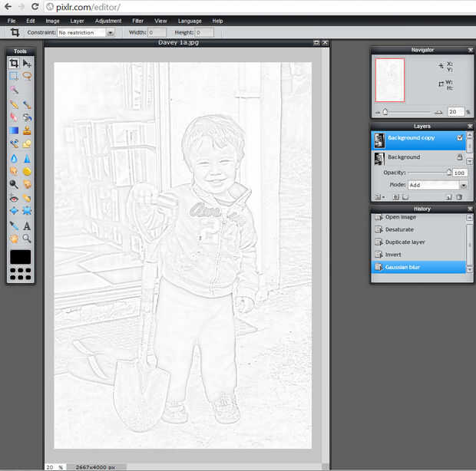Click the delete layer trash icon
The width and height of the screenshot is (476, 471).
[x=459, y=197]
